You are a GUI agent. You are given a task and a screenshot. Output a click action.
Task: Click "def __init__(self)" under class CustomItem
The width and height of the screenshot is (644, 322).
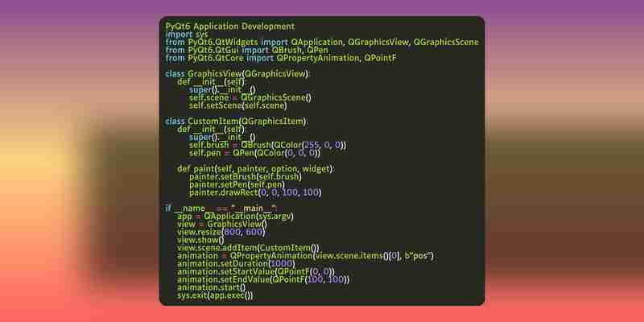(211, 130)
